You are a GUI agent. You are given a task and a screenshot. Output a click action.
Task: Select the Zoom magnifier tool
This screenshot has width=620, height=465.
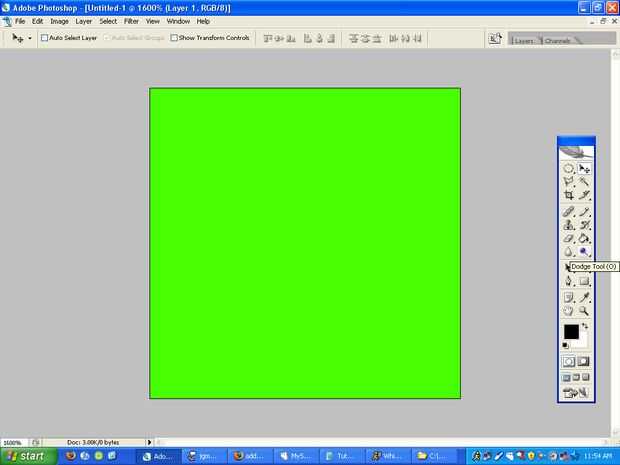[584, 311]
